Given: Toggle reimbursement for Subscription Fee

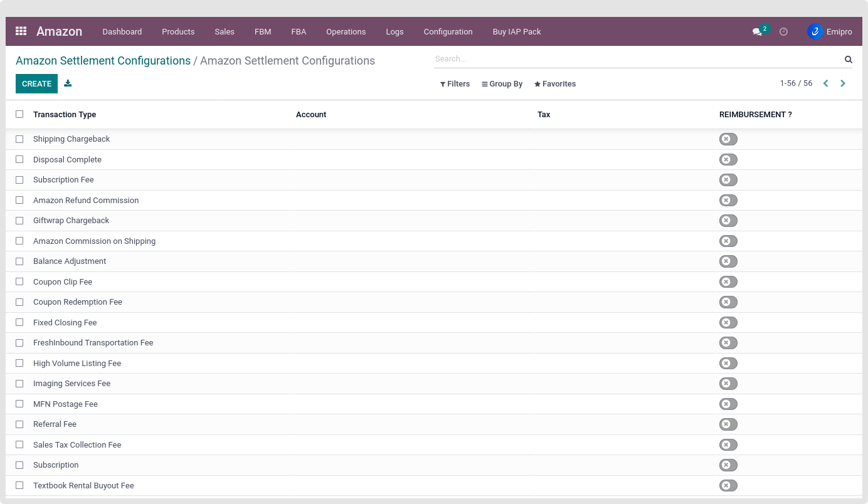Looking at the screenshot, I should click(728, 180).
